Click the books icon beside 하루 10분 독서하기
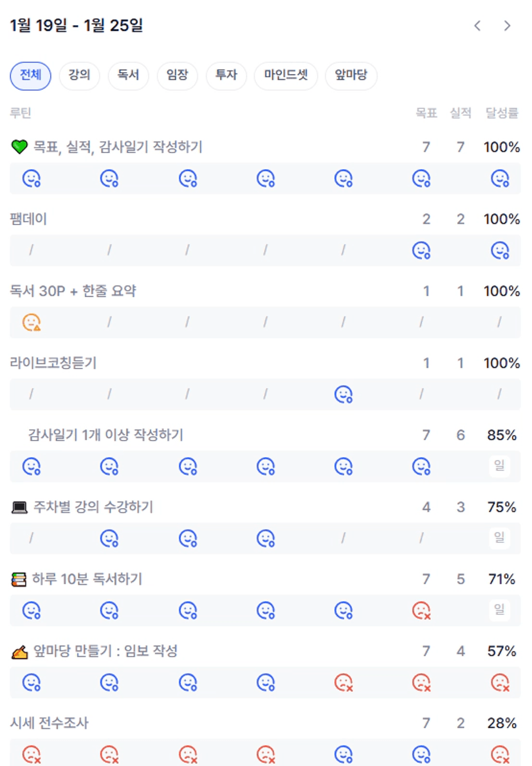 [19, 579]
